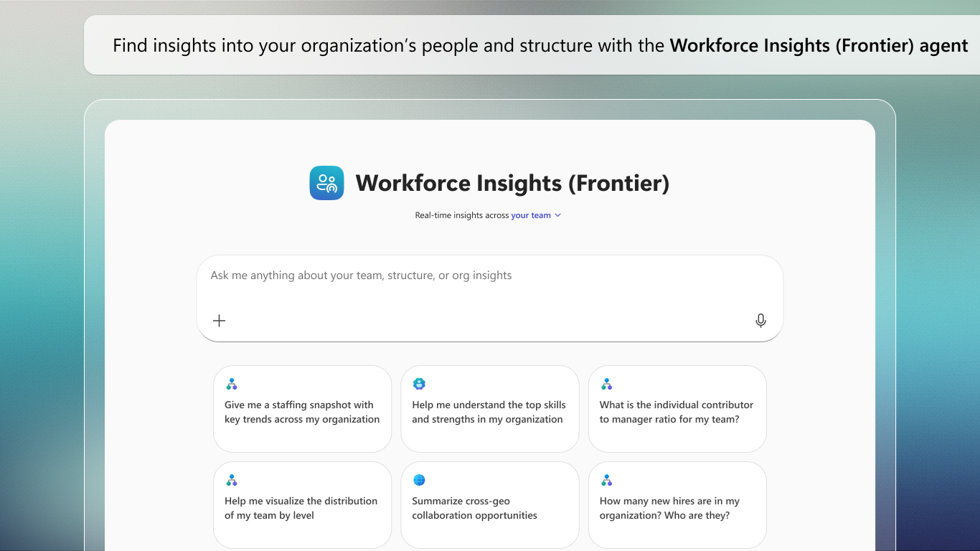This screenshot has height=551, width=980.
Task: Select 'Give me a staffing snapshot' prompt
Action: (303, 409)
